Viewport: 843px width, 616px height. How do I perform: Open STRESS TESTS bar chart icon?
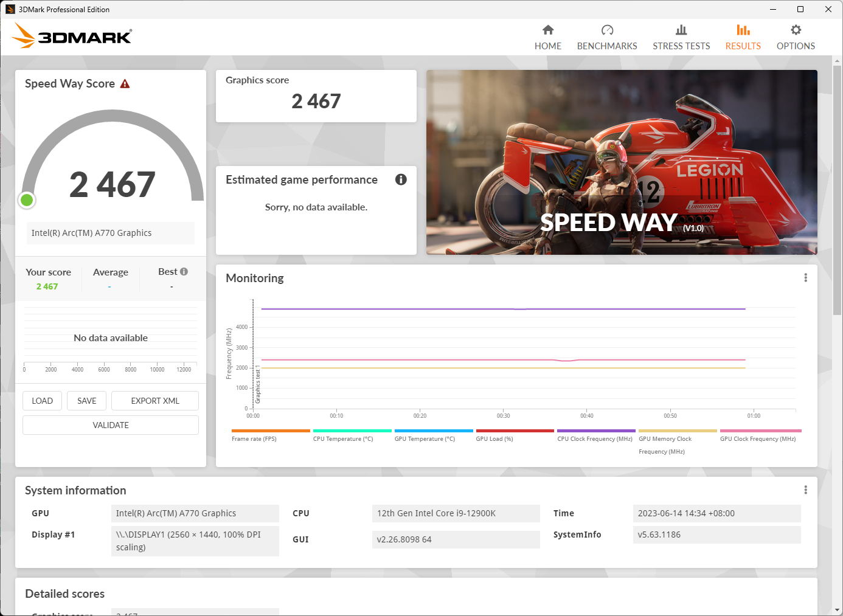(681, 30)
